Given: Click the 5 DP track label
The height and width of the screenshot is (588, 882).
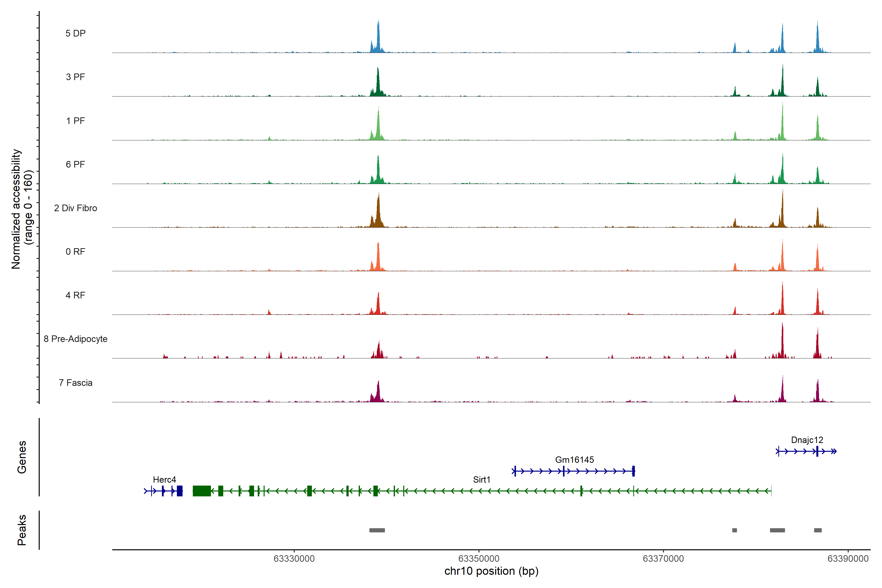Looking at the screenshot, I should (75, 33).
